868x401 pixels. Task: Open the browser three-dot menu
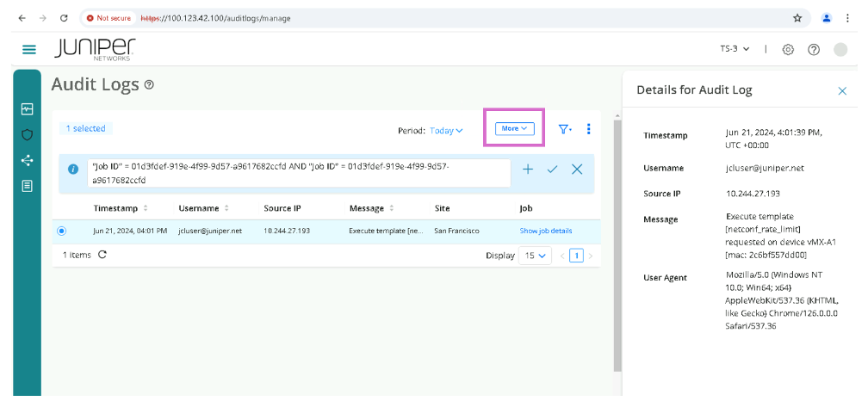pos(847,18)
